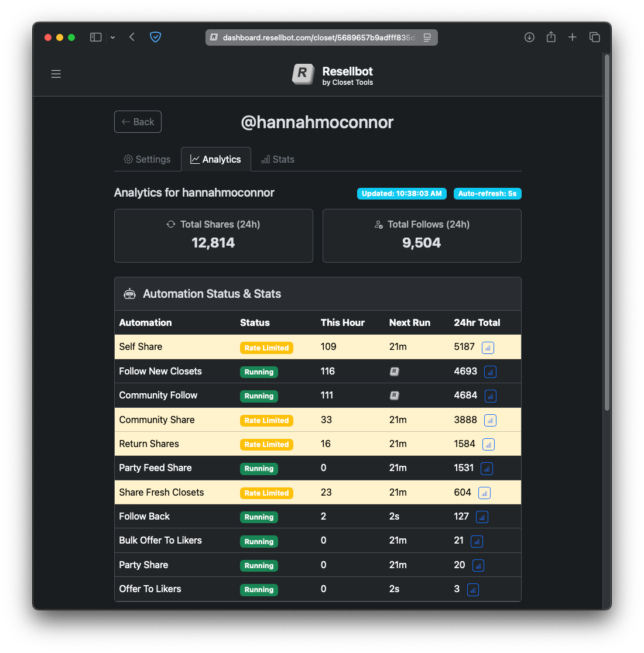644x653 pixels.
Task: Open chart for Follow New Closets row
Action: click(x=490, y=372)
